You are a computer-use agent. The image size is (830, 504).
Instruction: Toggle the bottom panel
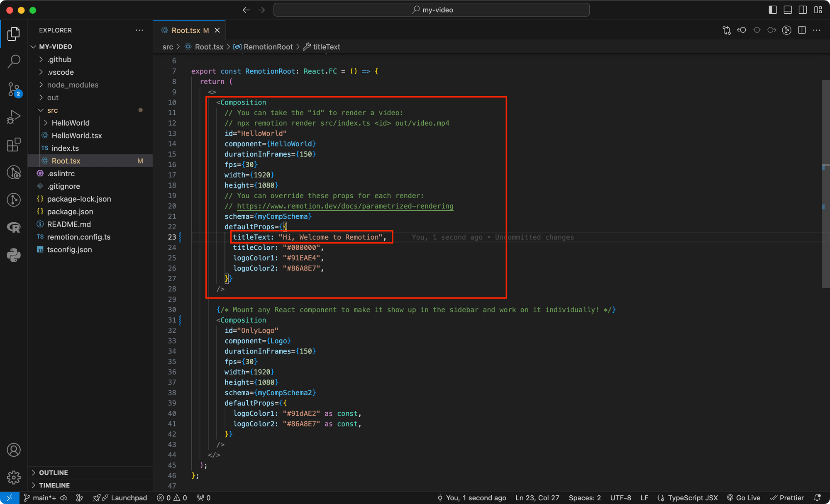(x=788, y=10)
